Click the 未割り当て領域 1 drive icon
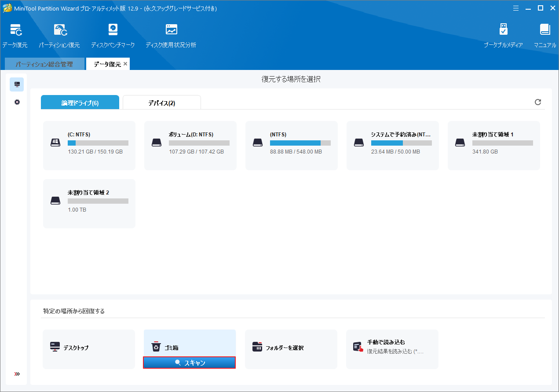 click(x=460, y=143)
